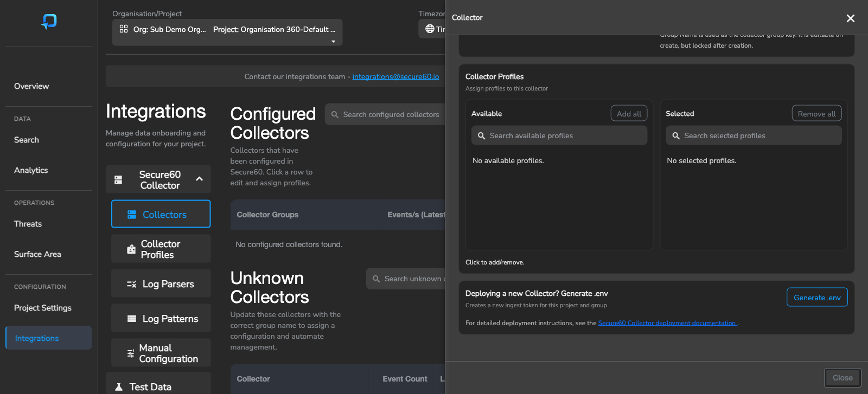Click the magnifier in selected profiles search

[676, 135]
